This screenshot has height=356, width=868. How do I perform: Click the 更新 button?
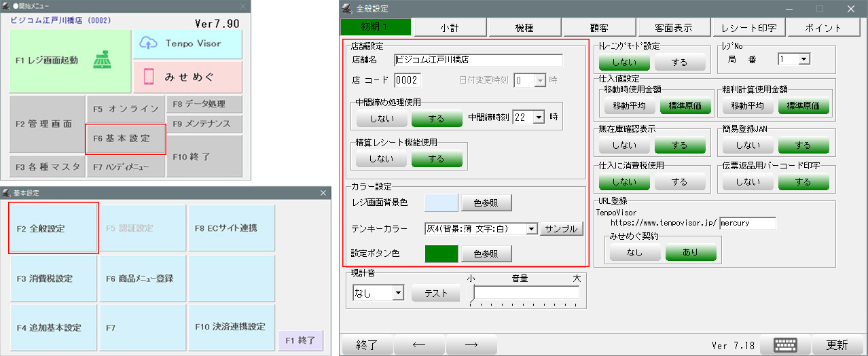837,344
